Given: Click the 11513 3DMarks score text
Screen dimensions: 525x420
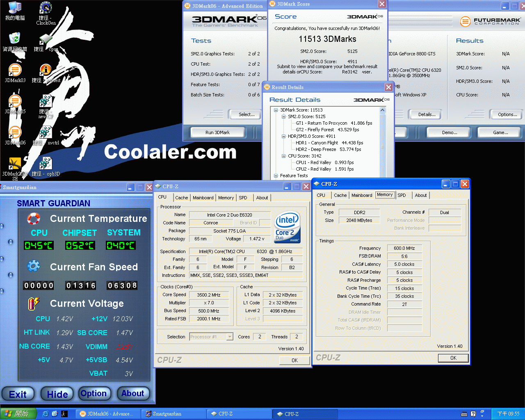Looking at the screenshot, I should 327,39.
